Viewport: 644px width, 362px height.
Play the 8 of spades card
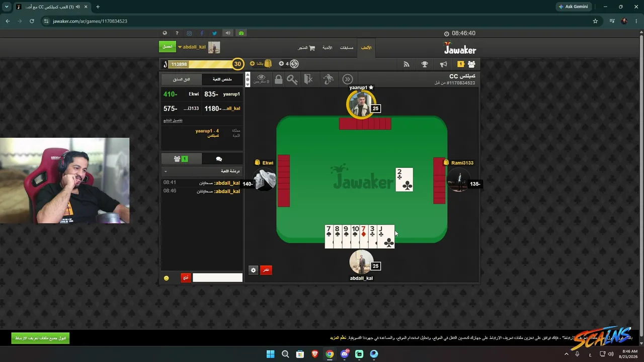tap(338, 237)
